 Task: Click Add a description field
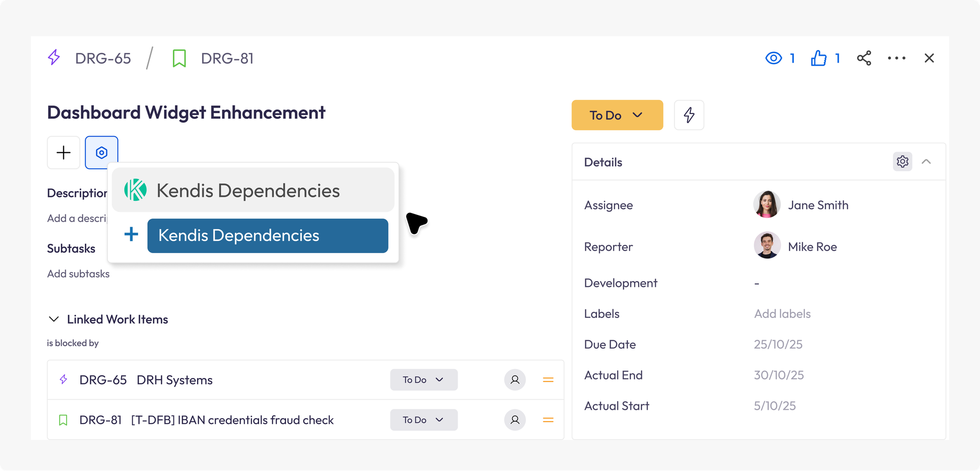click(78, 218)
